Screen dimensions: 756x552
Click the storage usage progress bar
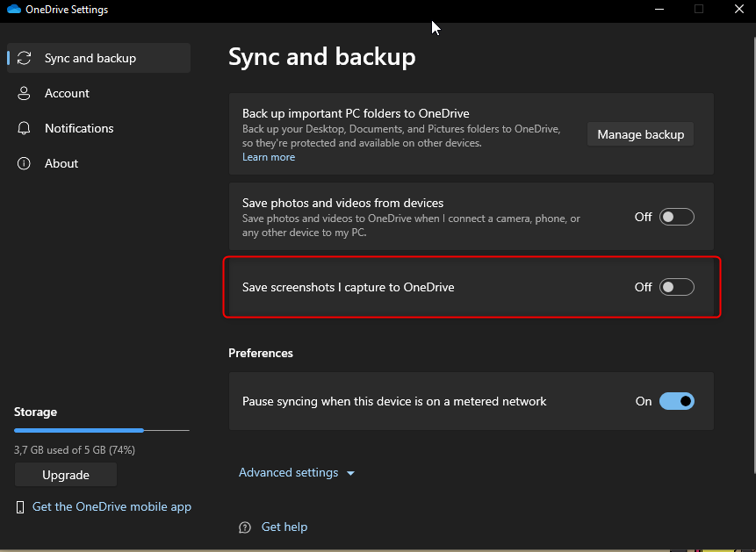tap(101, 431)
